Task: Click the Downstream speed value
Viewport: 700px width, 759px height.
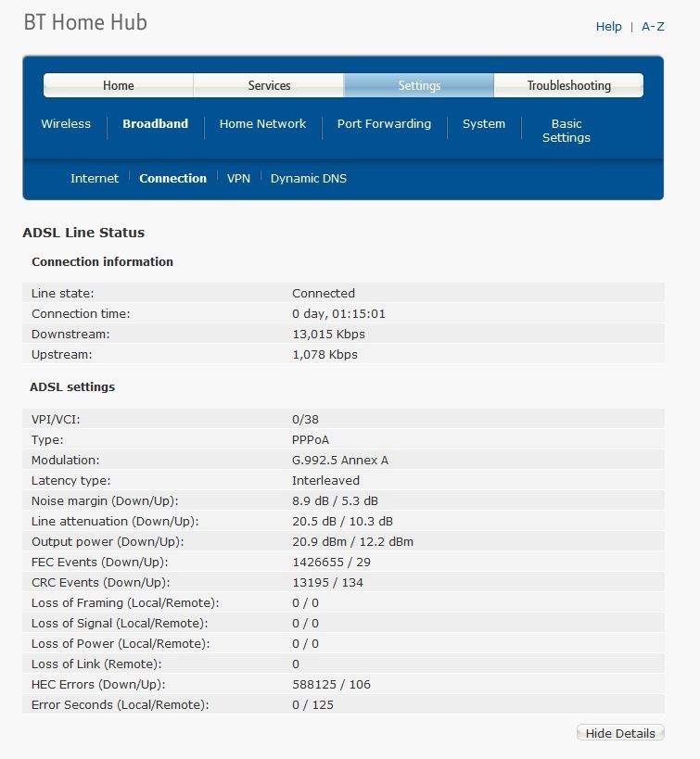Action: click(x=328, y=334)
